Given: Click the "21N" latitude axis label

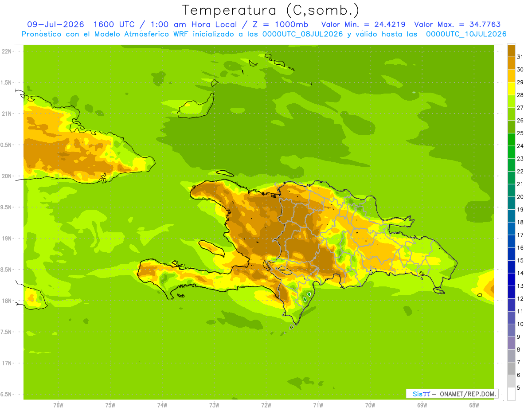Looking at the screenshot, I should pos(7,114).
